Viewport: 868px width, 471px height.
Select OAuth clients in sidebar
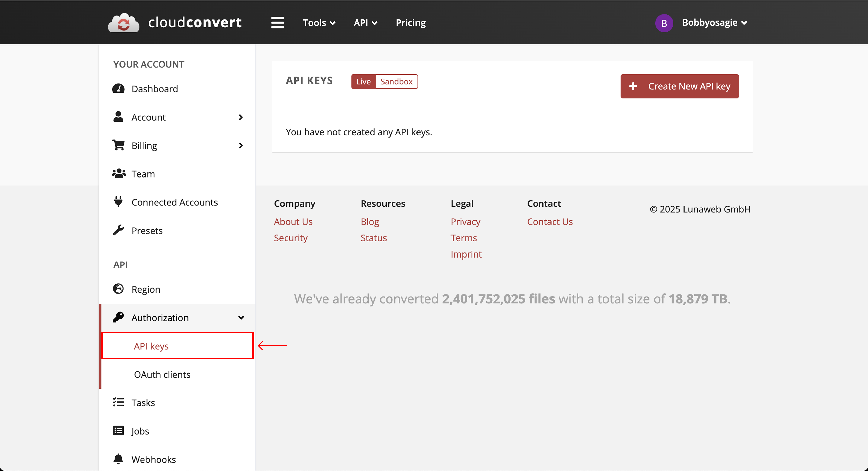pyautogui.click(x=162, y=374)
